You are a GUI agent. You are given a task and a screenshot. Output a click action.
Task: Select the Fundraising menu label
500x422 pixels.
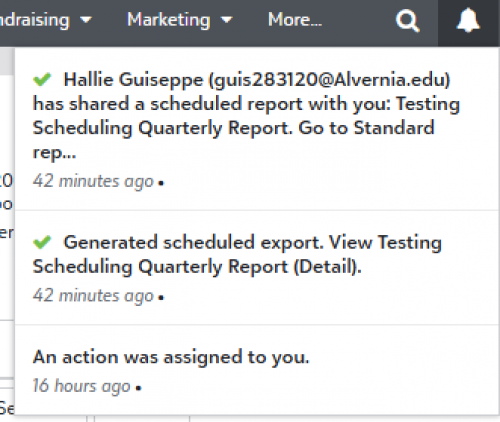coord(35,21)
